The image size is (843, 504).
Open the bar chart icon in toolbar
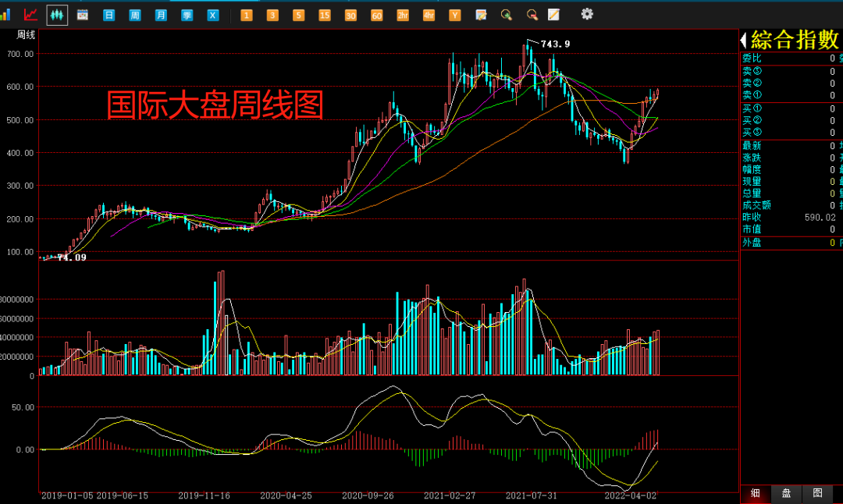5,15
